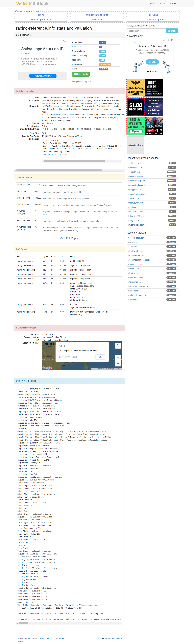The image size is (194, 644).
Task: Click the server IP 68.169.55.10
Action: pos(48,334)
